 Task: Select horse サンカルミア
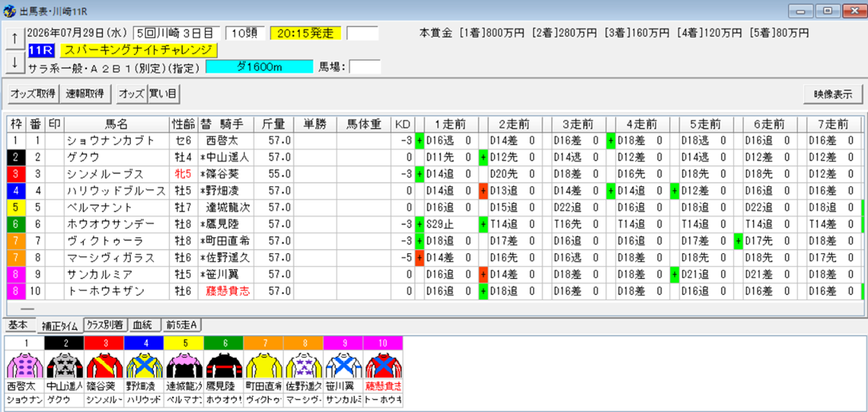pos(116,274)
